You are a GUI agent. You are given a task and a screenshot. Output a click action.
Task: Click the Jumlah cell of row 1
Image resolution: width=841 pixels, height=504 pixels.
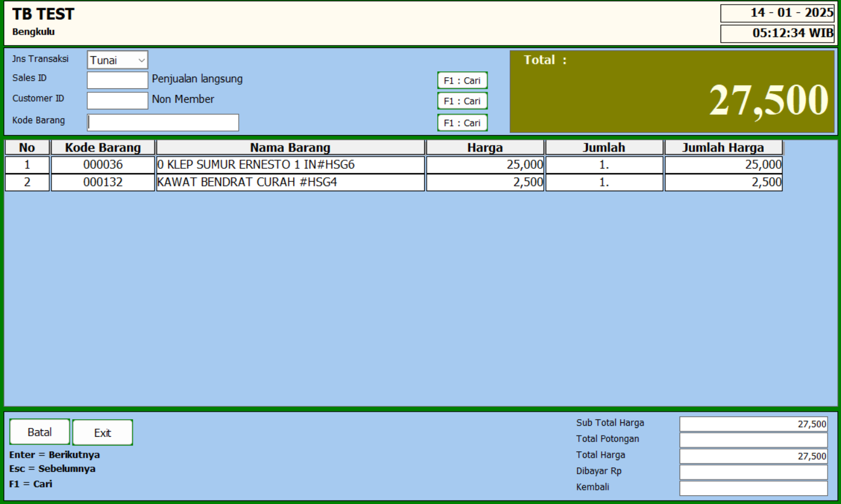[604, 165]
